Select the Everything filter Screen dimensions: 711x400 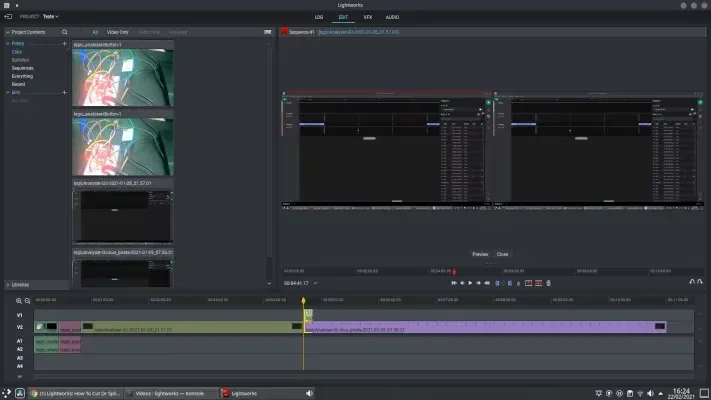click(22, 76)
